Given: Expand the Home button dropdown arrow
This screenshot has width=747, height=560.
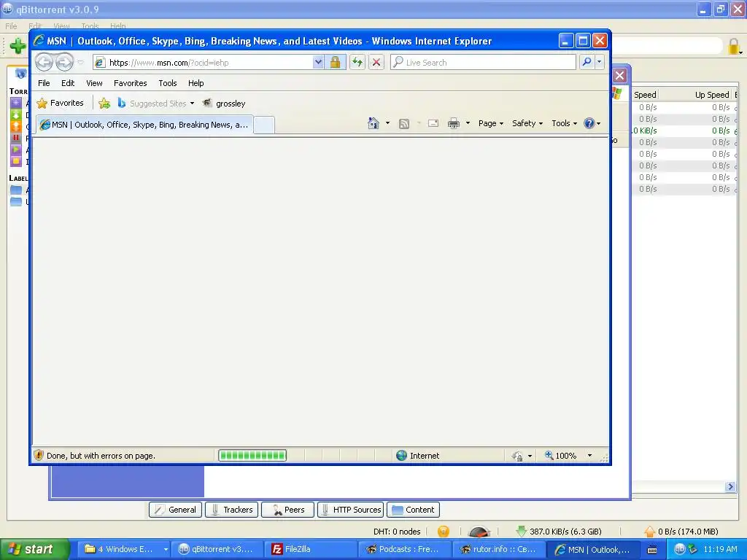Looking at the screenshot, I should [x=387, y=123].
